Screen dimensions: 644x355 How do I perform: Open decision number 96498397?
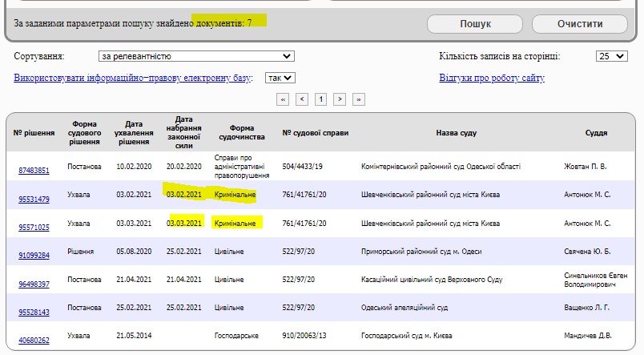pyautogui.click(x=34, y=284)
